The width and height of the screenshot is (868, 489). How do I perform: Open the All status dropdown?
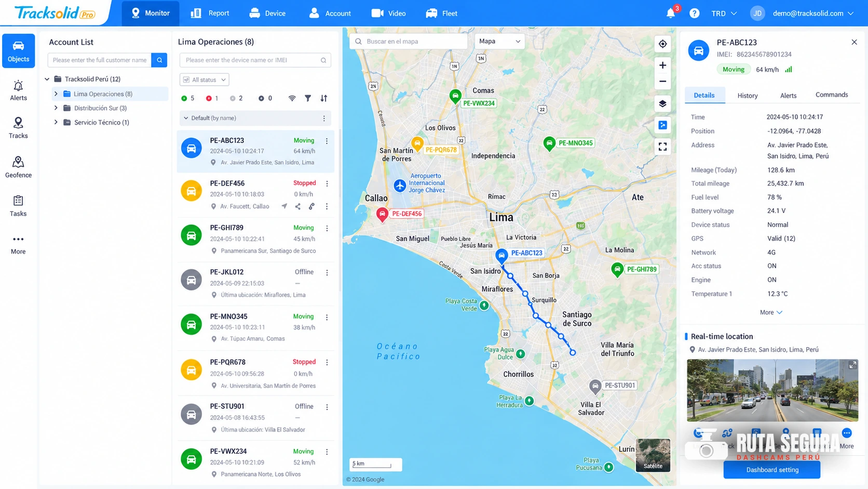click(205, 80)
